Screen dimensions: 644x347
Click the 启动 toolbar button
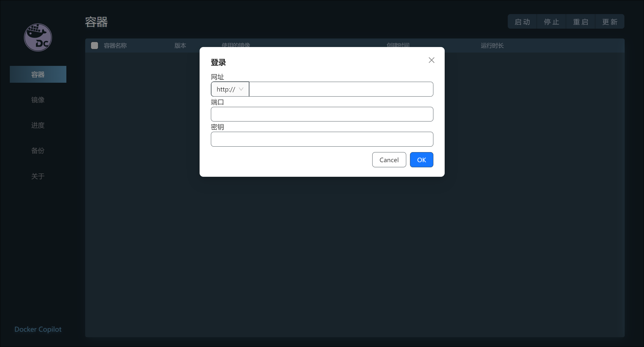pyautogui.click(x=522, y=22)
